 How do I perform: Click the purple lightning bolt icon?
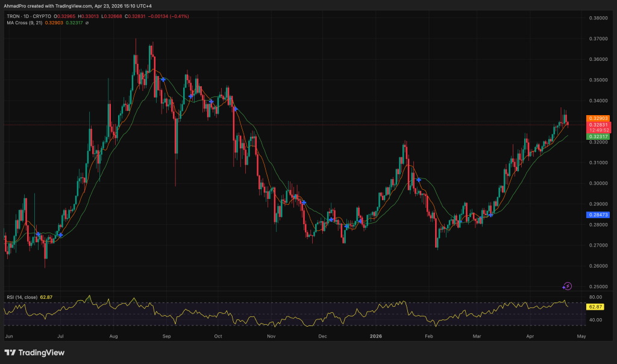(567, 286)
